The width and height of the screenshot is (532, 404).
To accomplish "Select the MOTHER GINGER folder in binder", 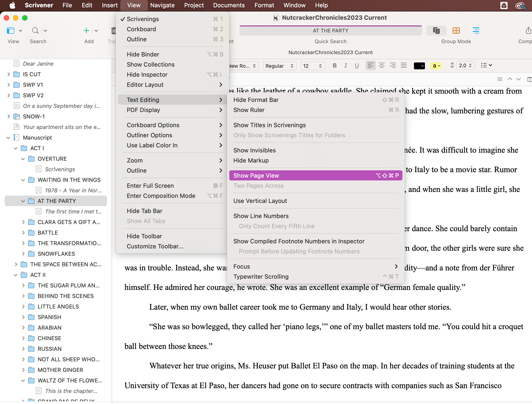I will [60, 370].
